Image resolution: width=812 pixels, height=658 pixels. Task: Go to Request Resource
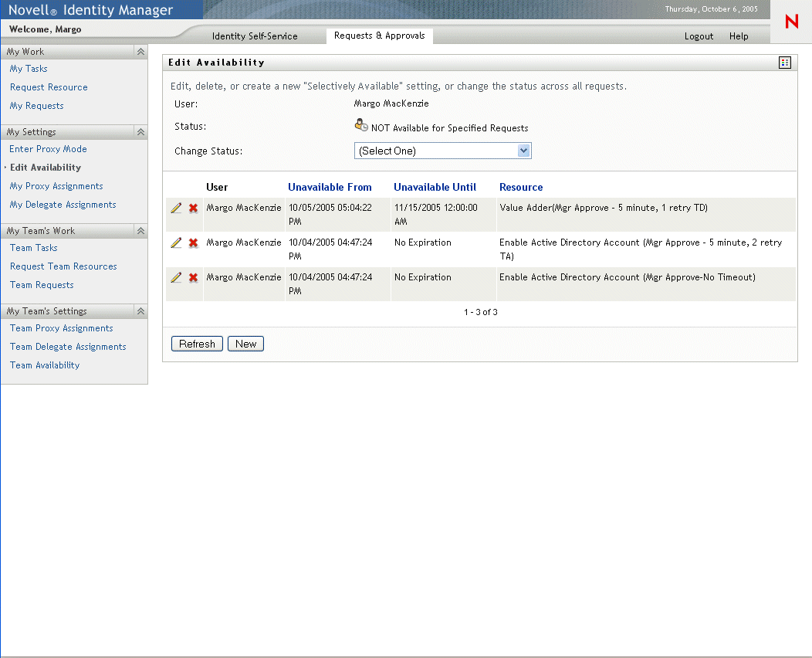click(x=49, y=87)
